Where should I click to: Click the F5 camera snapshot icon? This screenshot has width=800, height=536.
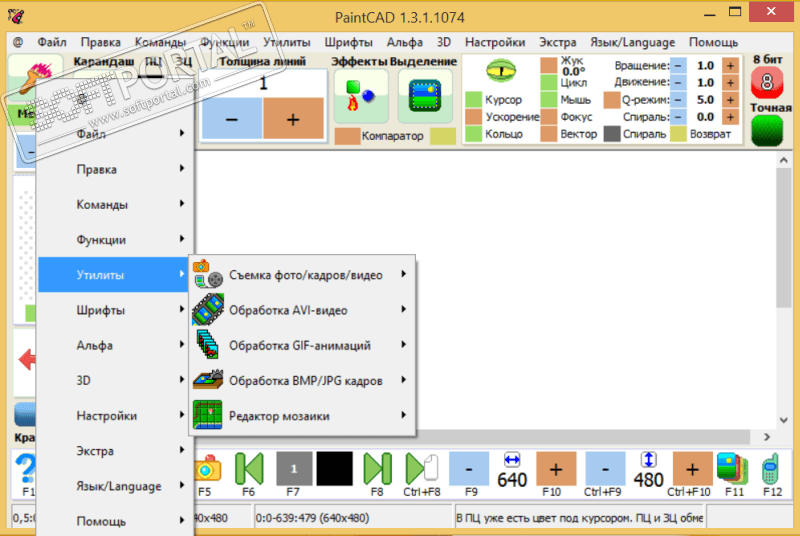coord(207,469)
